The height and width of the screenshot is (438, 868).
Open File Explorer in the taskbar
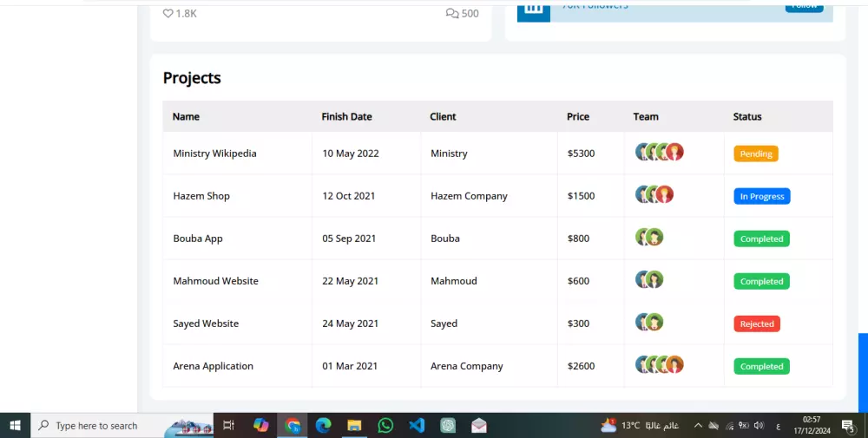pyautogui.click(x=354, y=425)
